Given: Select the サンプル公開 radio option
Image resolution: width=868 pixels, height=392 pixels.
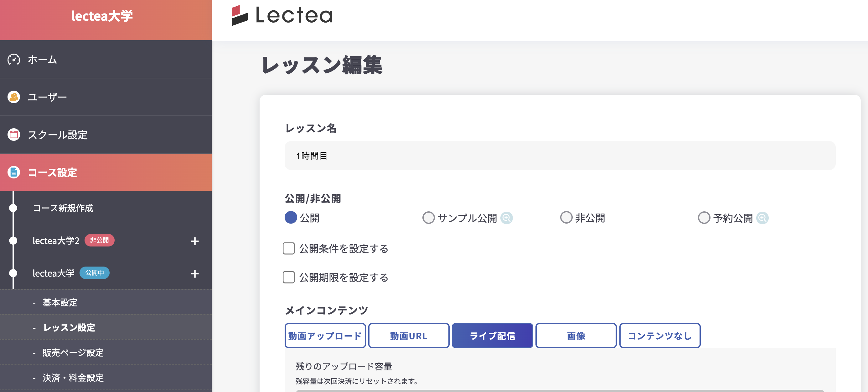Looking at the screenshot, I should pyautogui.click(x=428, y=218).
